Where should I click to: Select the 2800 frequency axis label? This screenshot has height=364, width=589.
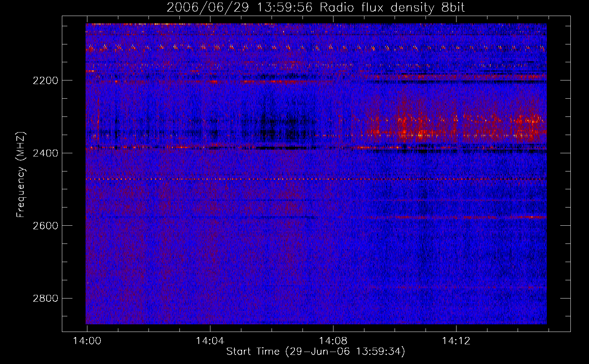click(46, 298)
